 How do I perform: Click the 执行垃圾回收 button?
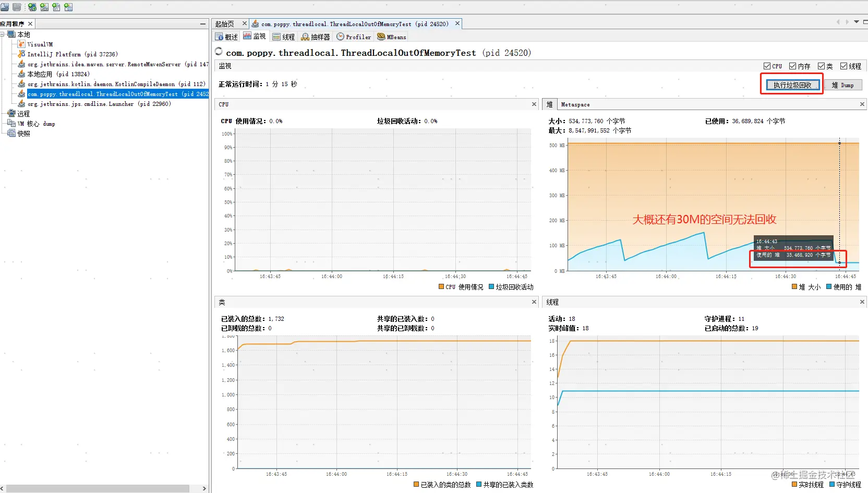[x=792, y=85]
